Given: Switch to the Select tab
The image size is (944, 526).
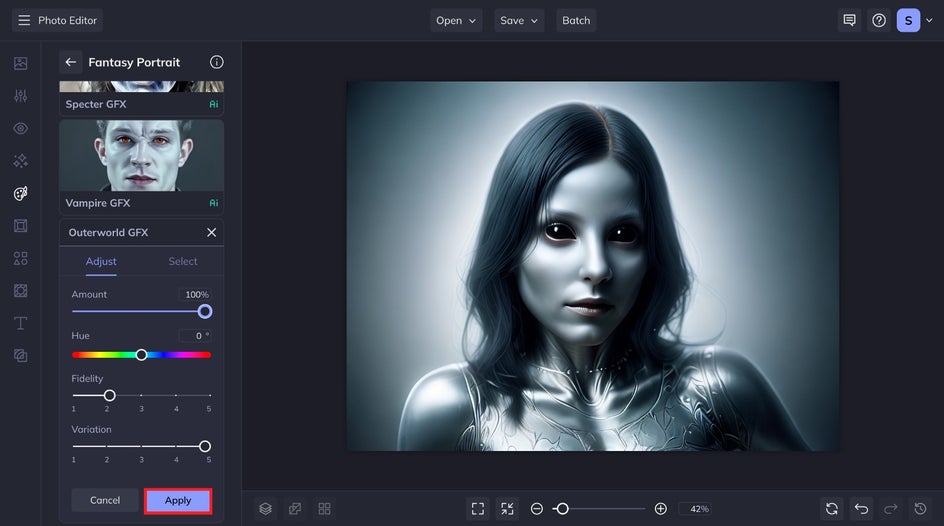Looking at the screenshot, I should (x=182, y=262).
